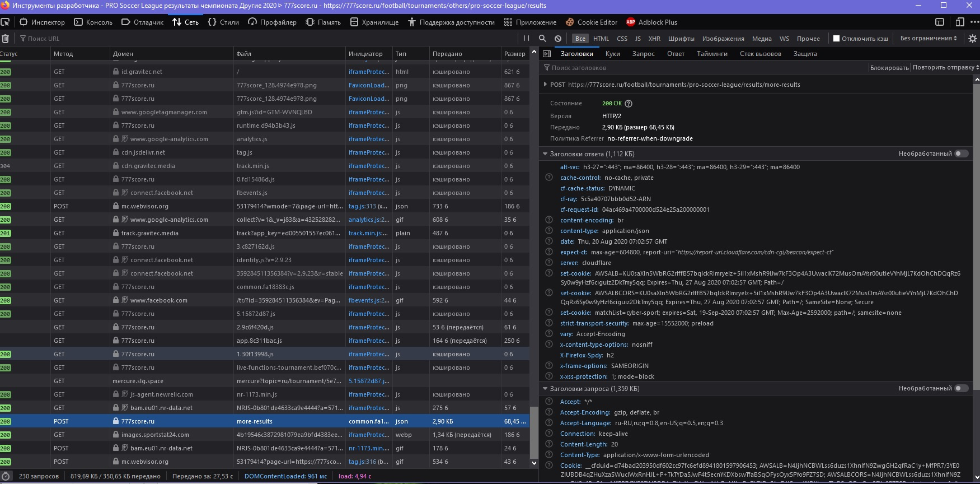This screenshot has height=484, width=980.
Task: Toggle Необработанный for response headers
Action: tap(961, 153)
